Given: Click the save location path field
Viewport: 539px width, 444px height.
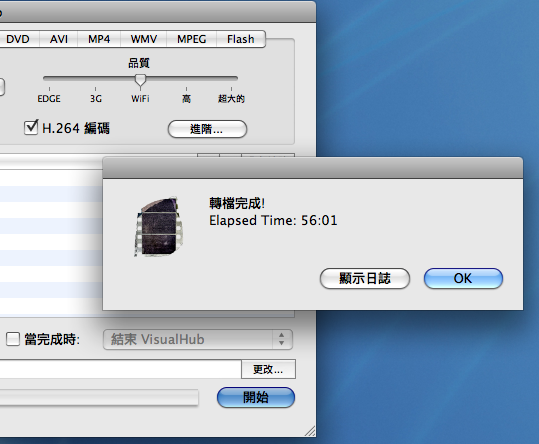Looking at the screenshot, I should [x=120, y=369].
